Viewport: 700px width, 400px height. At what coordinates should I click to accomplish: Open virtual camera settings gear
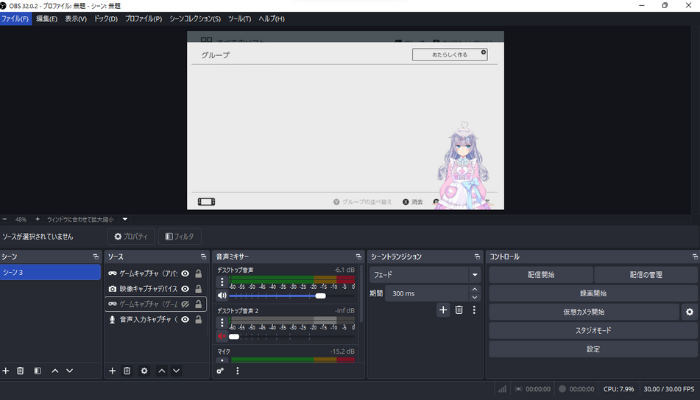[x=690, y=312]
